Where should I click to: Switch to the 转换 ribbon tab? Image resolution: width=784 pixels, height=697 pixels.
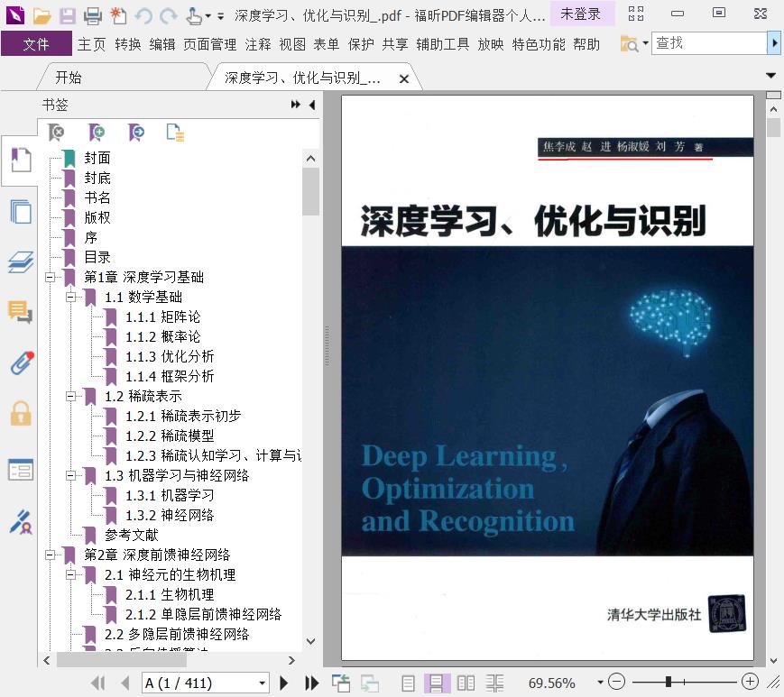pos(128,44)
